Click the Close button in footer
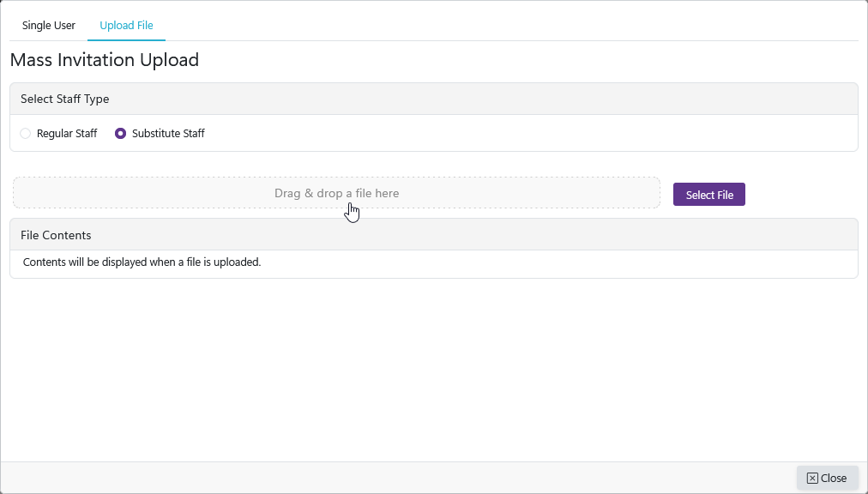 tap(827, 478)
